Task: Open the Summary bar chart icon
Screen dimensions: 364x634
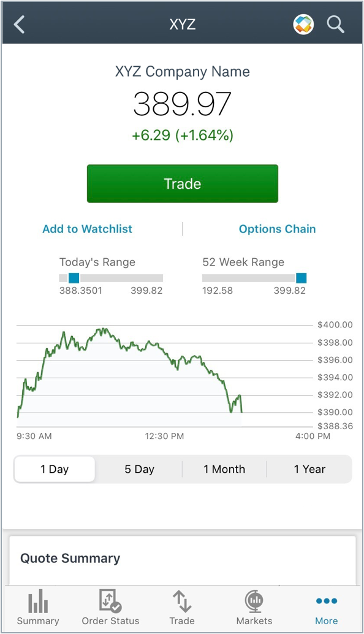Action: [38, 601]
